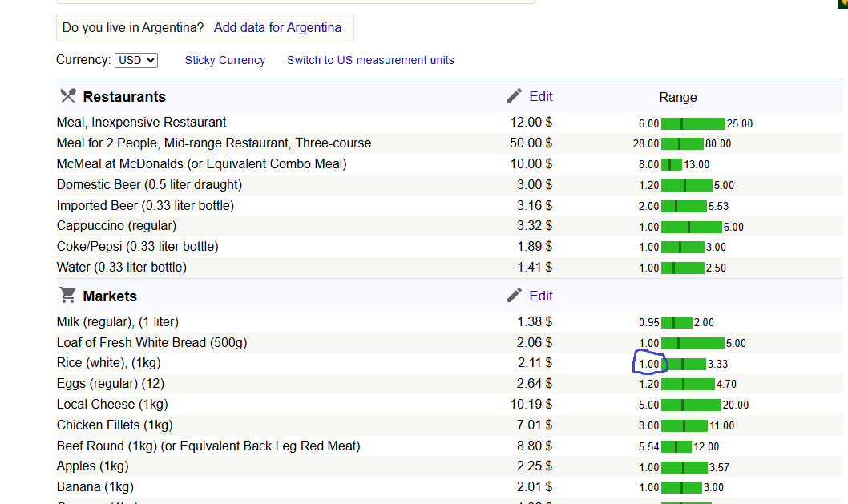Follow the Add data for Argentina link
Screen dimensions: 848x504
pos(277,27)
